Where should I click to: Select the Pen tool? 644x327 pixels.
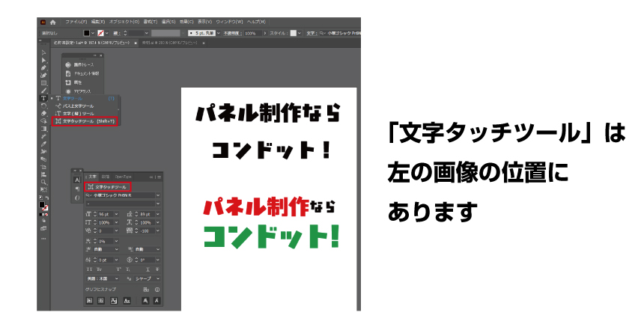[43, 67]
